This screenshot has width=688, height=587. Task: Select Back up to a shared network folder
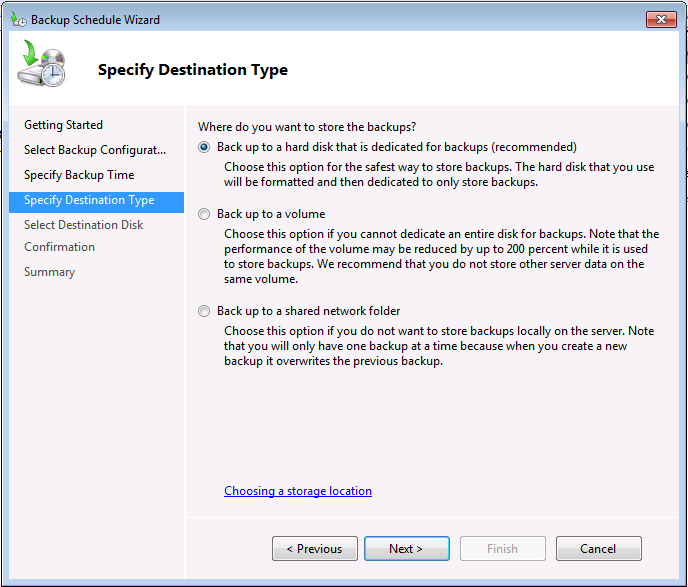205,311
